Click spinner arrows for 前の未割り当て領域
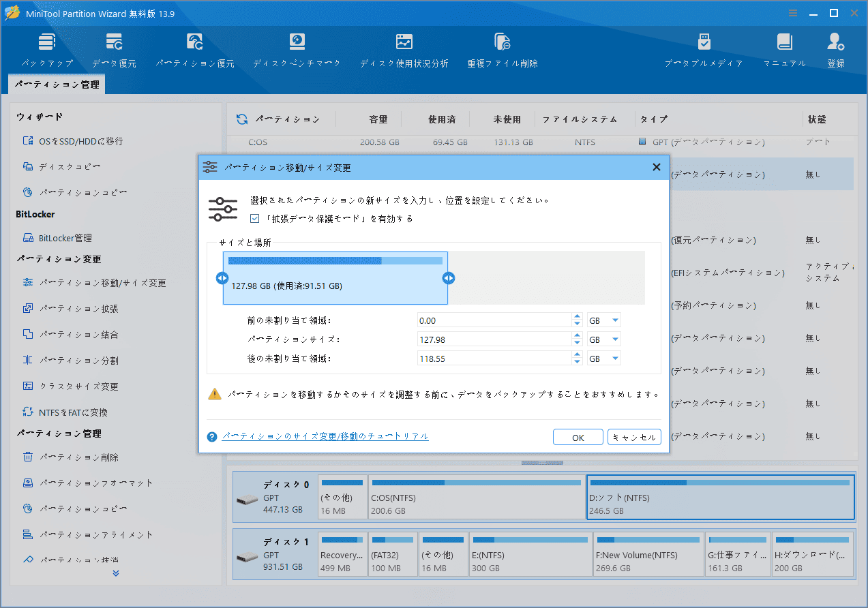 [x=577, y=320]
